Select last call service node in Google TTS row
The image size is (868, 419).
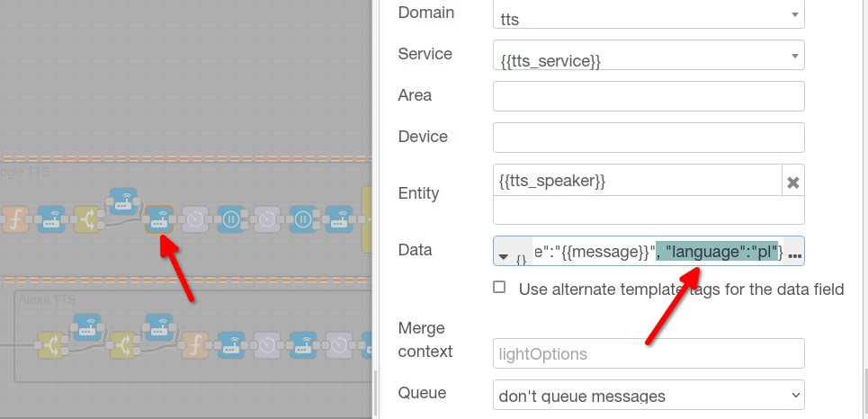339,219
